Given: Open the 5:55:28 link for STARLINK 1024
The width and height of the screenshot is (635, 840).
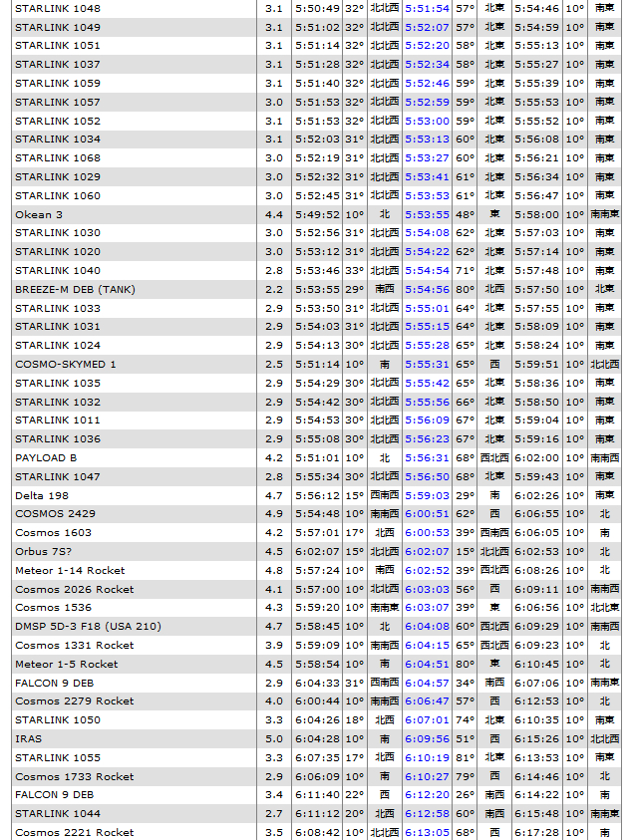Looking at the screenshot, I should [x=427, y=346].
